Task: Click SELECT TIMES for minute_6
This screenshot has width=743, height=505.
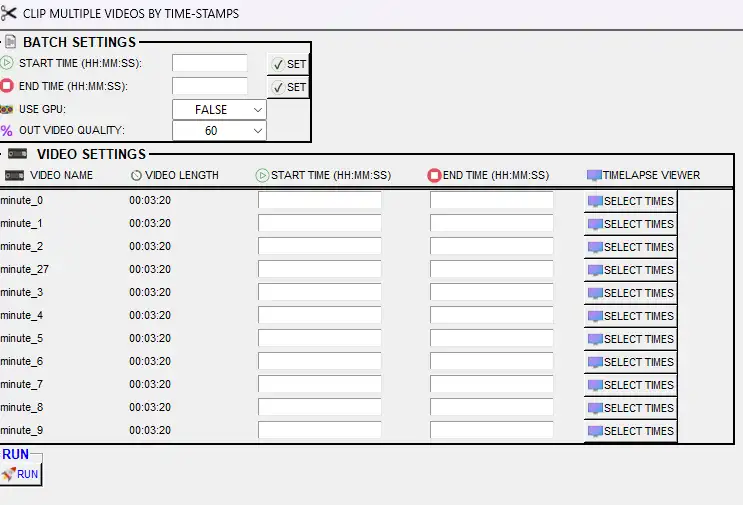Action: click(631, 362)
